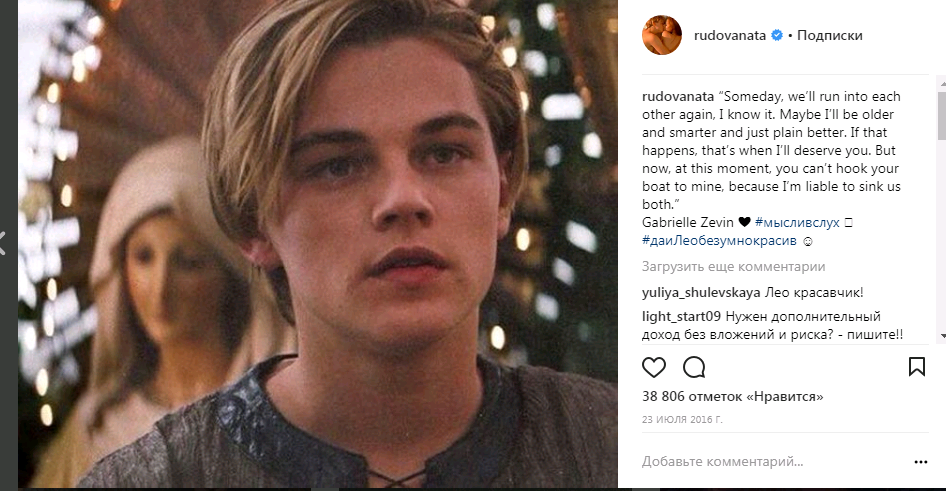Click the verified badge next to rudovanata
The image size is (946, 491).
776,36
